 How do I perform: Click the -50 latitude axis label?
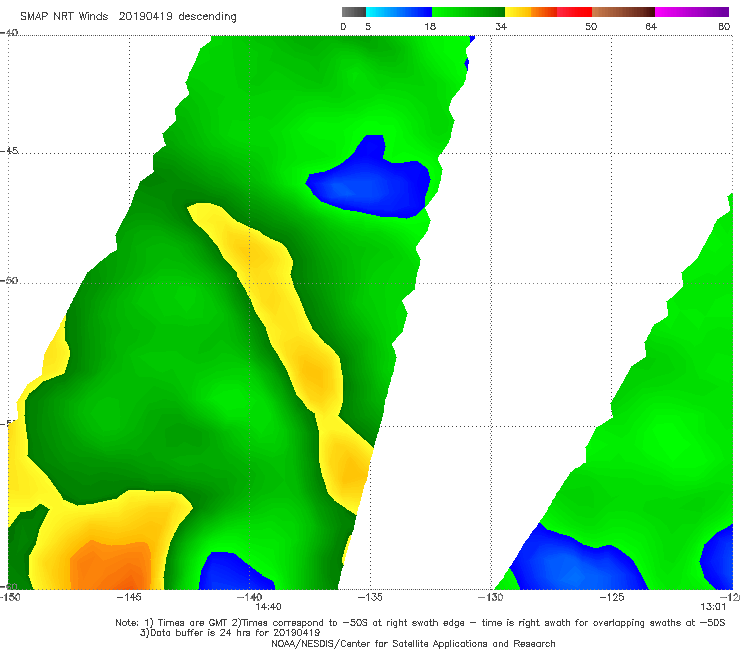(x=9, y=281)
